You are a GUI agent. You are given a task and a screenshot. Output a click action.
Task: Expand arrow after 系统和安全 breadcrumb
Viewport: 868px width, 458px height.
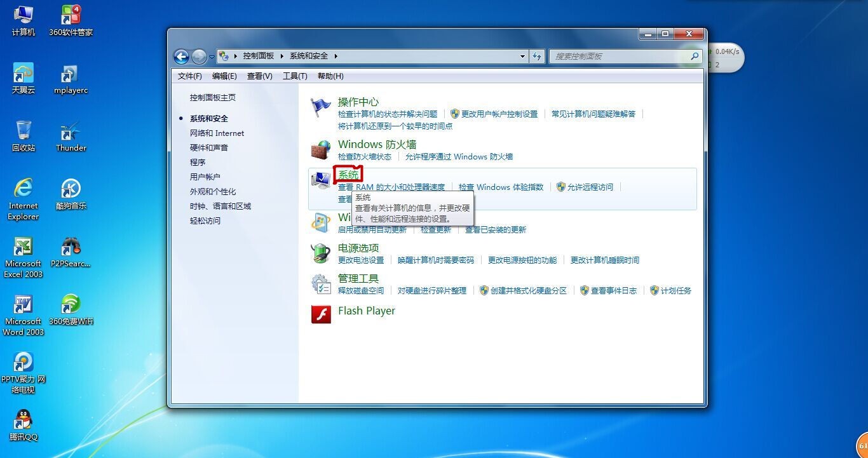(x=336, y=56)
